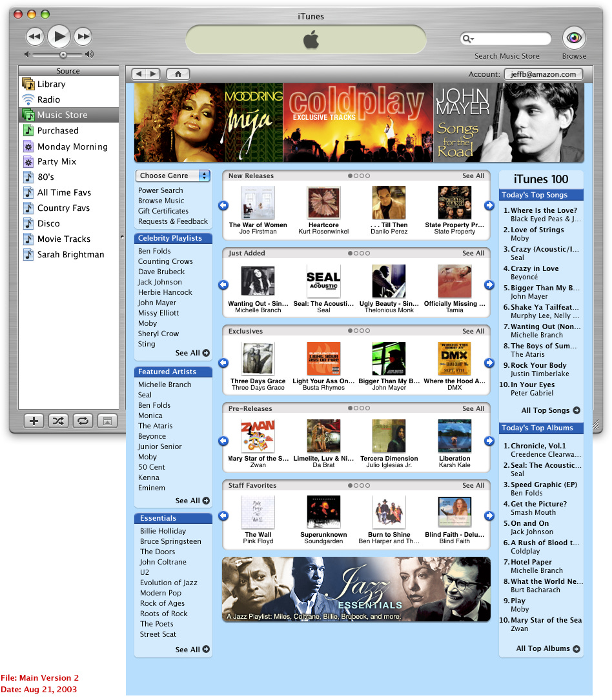Click the Mya Moodring banner

[x=209, y=123]
